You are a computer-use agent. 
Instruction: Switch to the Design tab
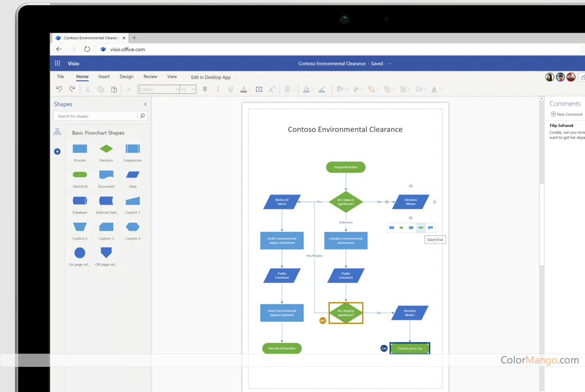[127, 77]
